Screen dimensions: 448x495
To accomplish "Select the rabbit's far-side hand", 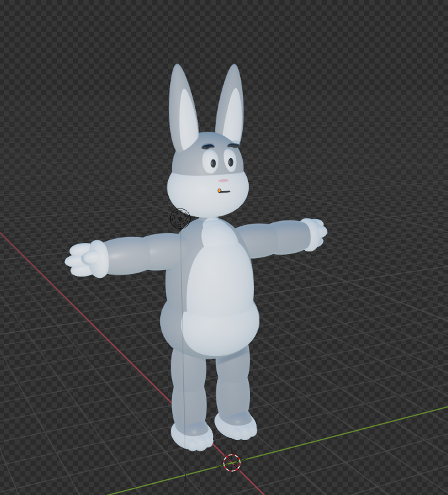I will coord(313,234).
